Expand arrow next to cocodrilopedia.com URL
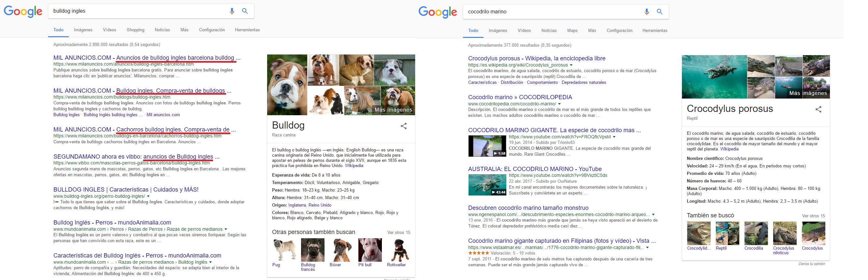 559,104
